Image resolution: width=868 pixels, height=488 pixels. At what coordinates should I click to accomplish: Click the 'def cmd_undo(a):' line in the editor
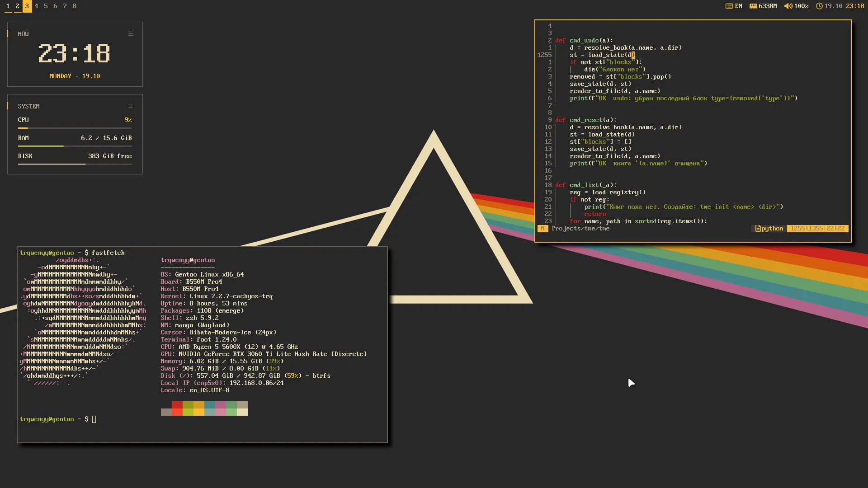pos(584,40)
